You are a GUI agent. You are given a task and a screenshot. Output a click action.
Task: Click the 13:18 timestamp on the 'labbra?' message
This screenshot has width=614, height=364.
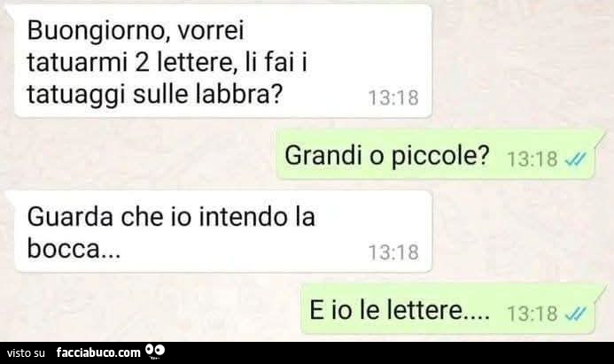[x=393, y=97]
